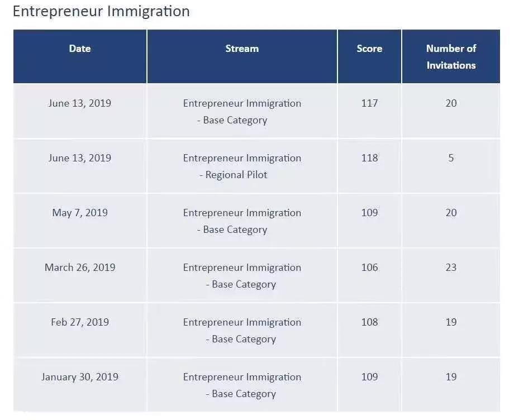Click the May 7, 2019 date cell
Viewport: 514px width, 420px height.
[x=80, y=221]
